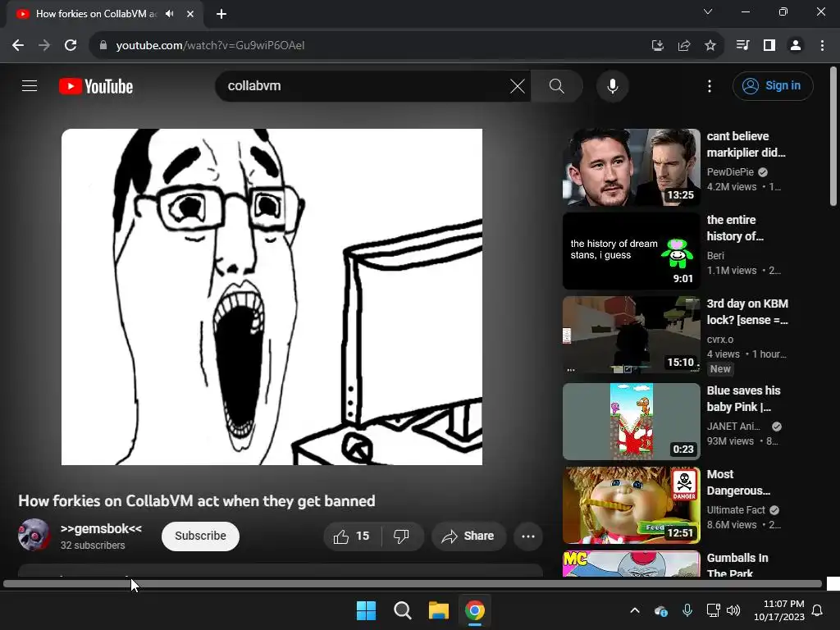
Task: Open 'Blue saves his baby Pink' video title
Action: tap(743, 399)
